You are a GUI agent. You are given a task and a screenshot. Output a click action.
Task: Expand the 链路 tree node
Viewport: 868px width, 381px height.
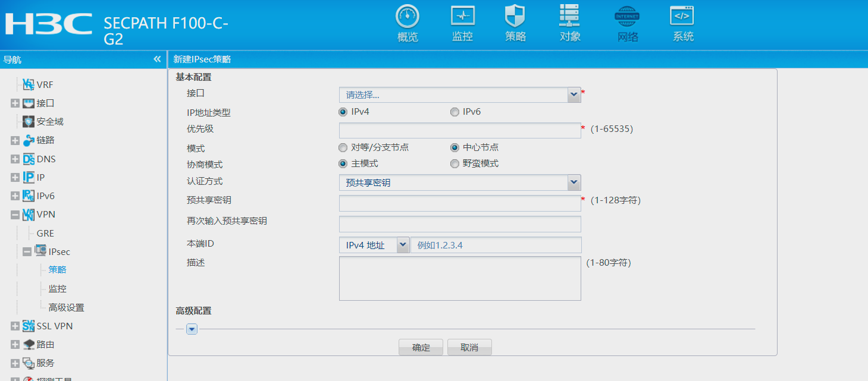point(15,141)
